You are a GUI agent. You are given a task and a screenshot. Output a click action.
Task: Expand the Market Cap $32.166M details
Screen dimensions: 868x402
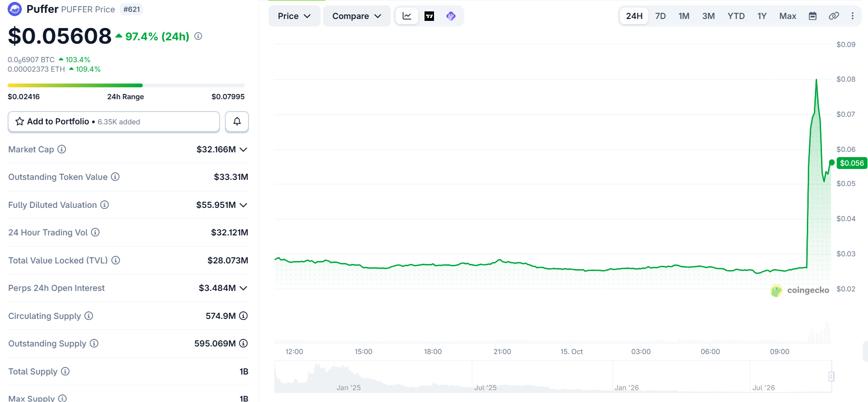(243, 150)
